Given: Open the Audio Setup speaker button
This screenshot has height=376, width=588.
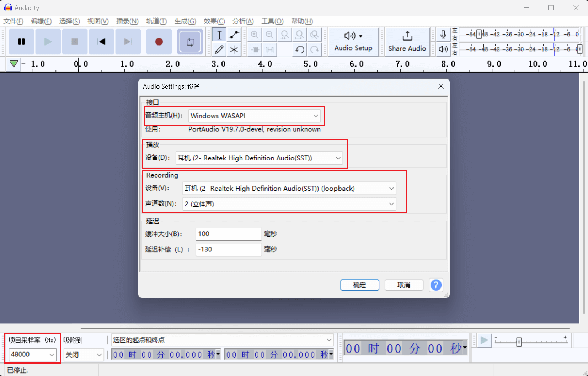Looking at the screenshot, I should [x=353, y=42].
